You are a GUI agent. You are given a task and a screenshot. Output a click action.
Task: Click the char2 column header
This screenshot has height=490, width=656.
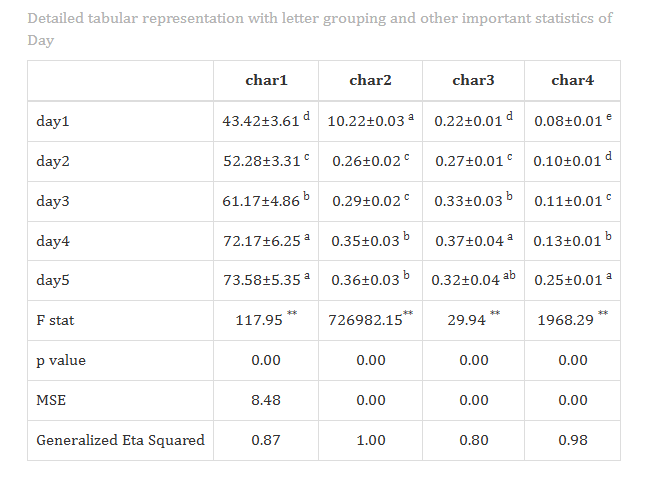[370, 80]
